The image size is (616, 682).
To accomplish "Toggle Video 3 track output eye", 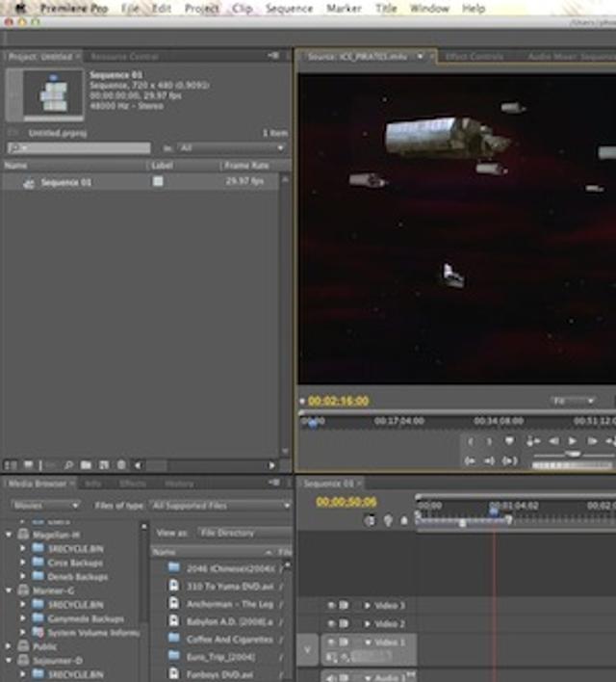I will (x=331, y=606).
